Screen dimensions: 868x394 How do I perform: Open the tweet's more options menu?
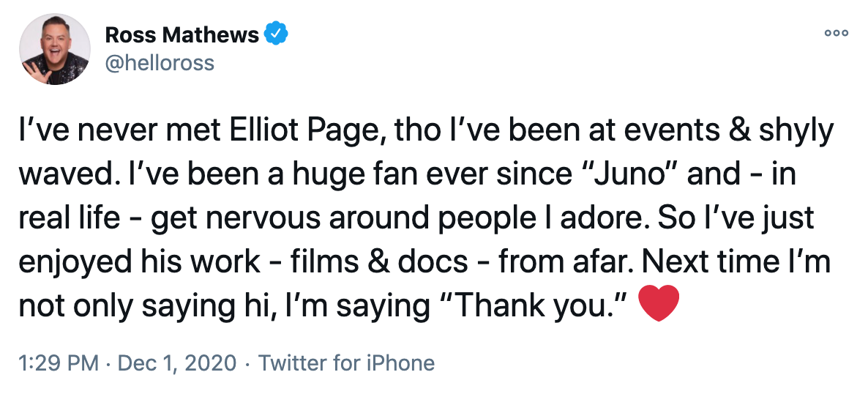coord(836,33)
